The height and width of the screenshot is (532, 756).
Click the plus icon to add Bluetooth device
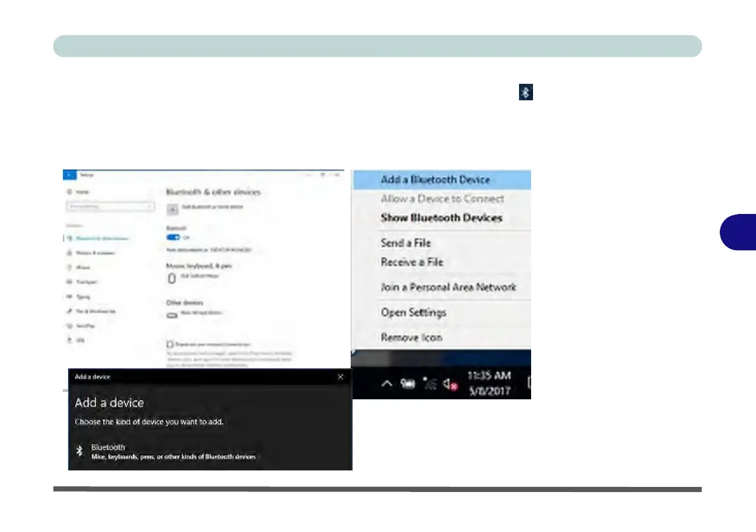(x=172, y=209)
